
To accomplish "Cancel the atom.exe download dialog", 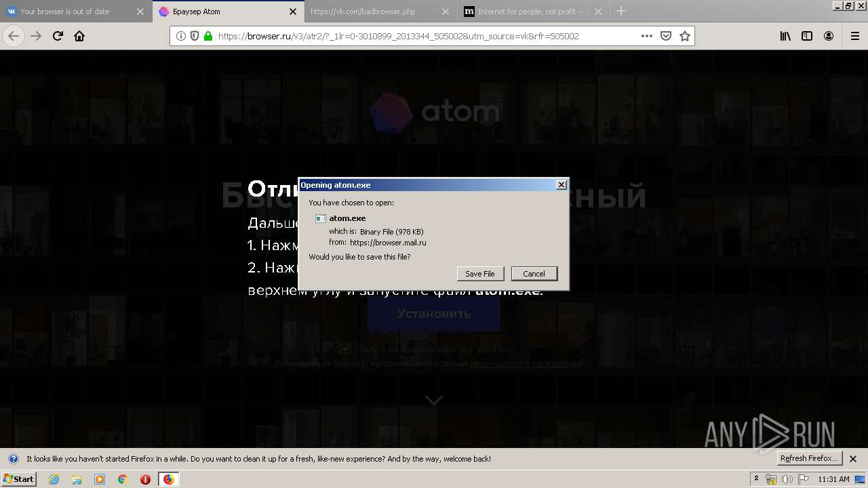I will tap(534, 274).
